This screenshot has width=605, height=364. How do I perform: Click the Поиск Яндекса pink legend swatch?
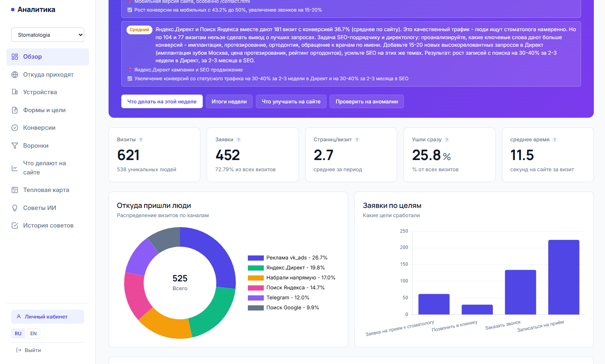pos(256,288)
